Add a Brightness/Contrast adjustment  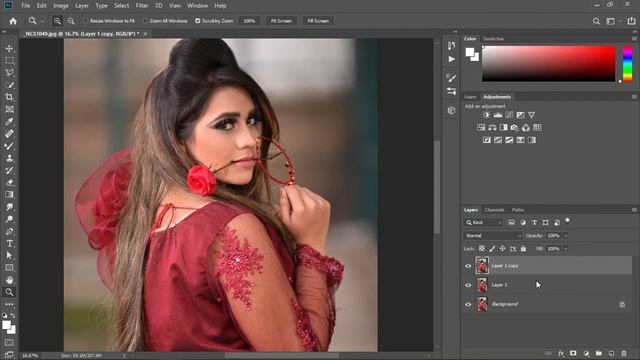[487, 115]
